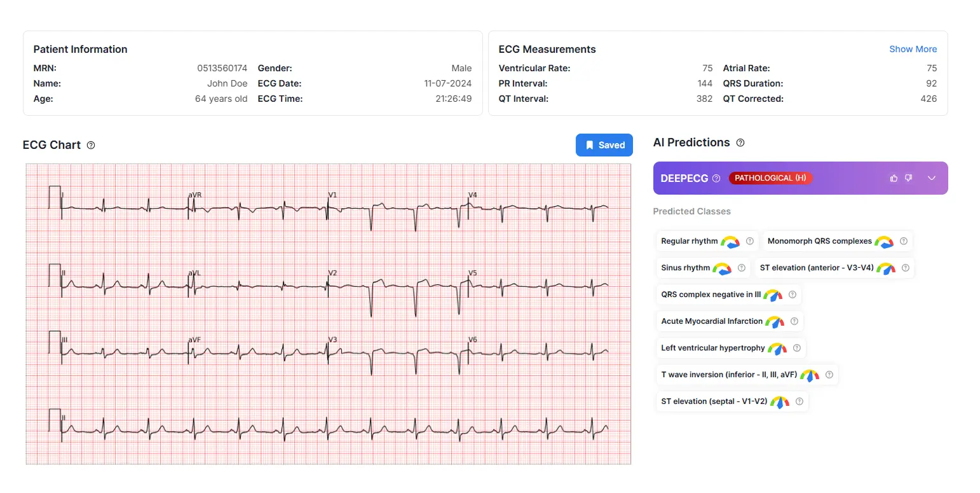Collapse the DEEPECG prediction panel via chevron

click(x=932, y=178)
